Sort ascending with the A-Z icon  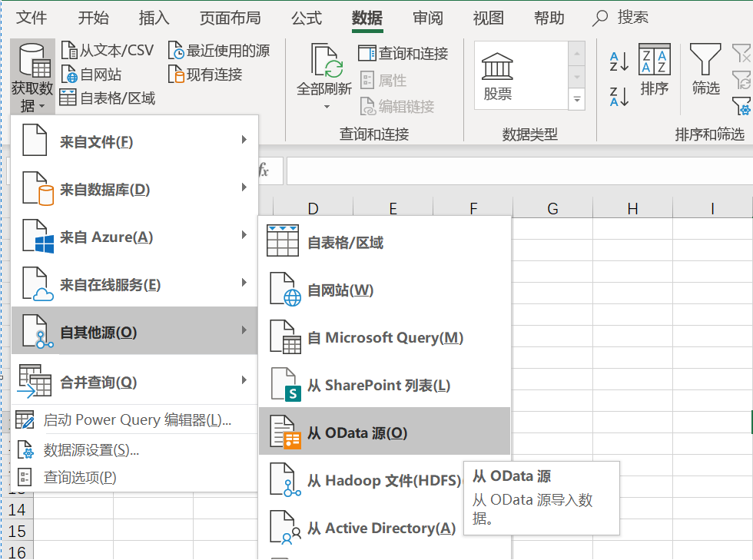point(619,61)
